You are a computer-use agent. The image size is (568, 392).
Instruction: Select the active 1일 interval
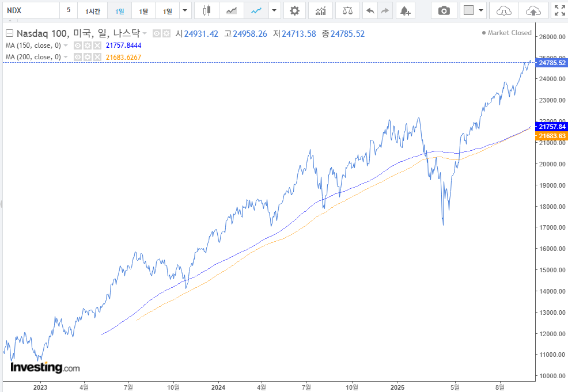[120, 10]
